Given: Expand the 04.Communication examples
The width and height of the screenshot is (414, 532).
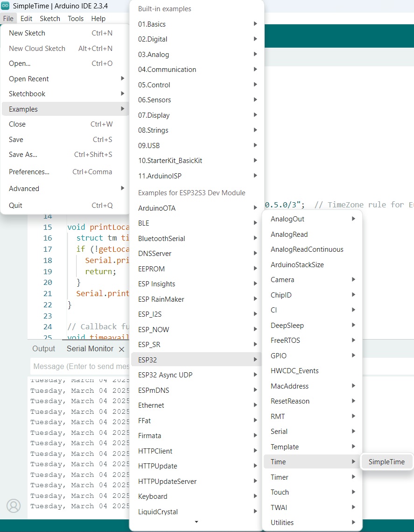Looking at the screenshot, I should [x=196, y=70].
